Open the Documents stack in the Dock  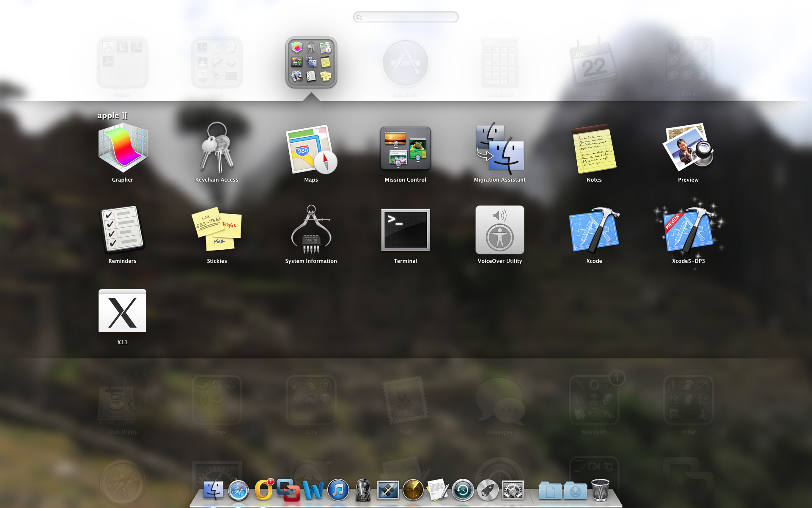550,491
